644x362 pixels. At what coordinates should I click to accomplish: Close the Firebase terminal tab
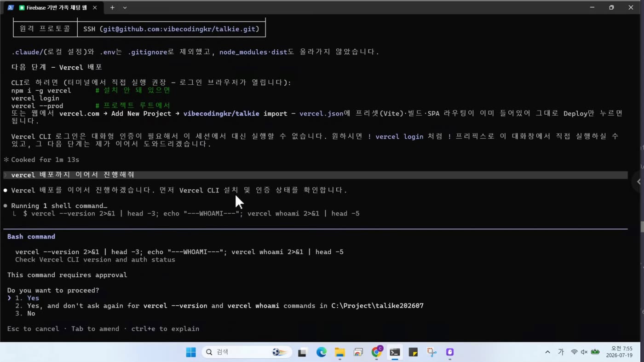[x=95, y=8]
